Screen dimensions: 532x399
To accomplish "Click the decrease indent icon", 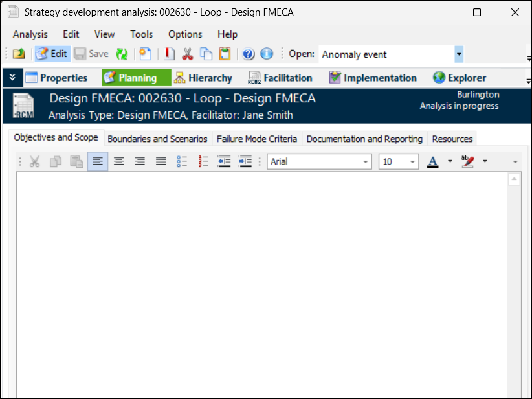I will pos(225,161).
